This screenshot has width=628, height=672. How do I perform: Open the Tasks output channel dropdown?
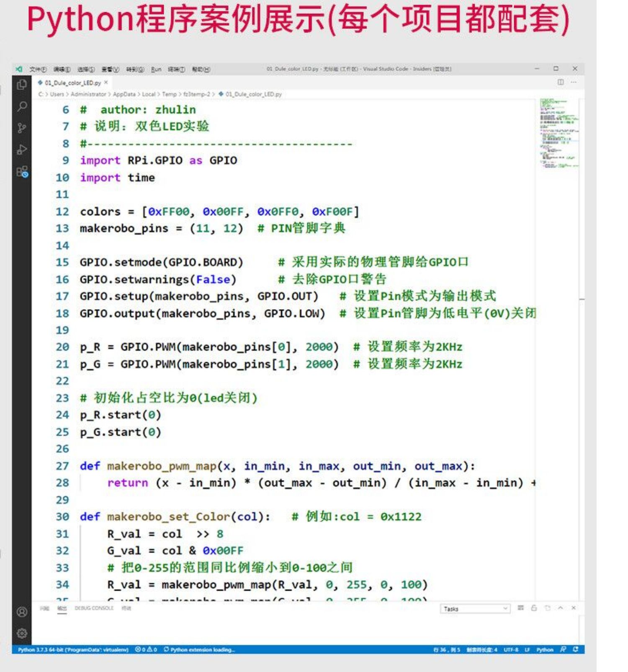[475, 609]
